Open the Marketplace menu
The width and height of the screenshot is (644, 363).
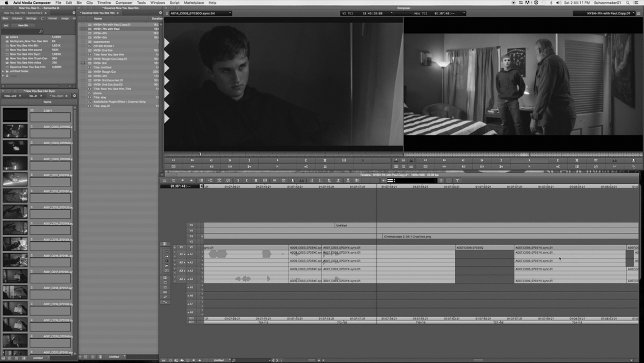pos(194,3)
